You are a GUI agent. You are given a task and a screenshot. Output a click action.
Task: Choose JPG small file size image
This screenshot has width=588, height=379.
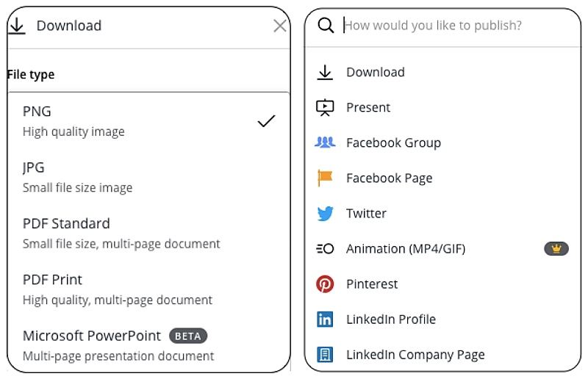pyautogui.click(x=149, y=177)
